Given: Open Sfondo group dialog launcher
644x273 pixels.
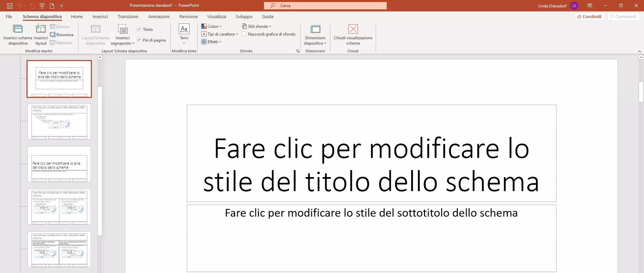Looking at the screenshot, I should (298, 51).
